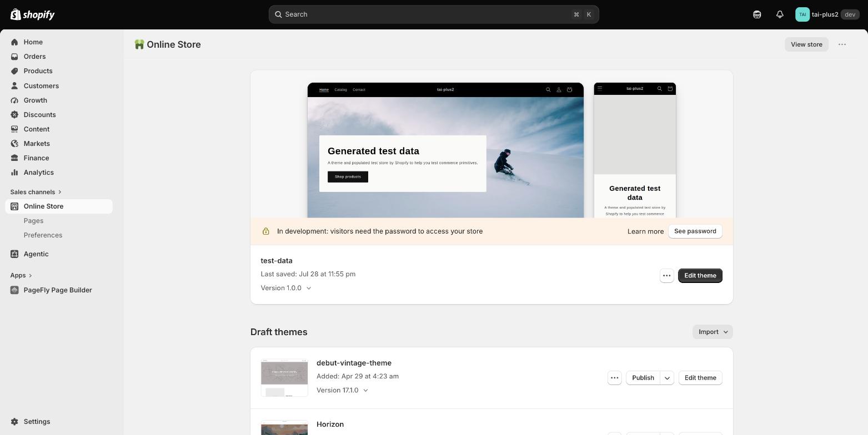Click the Finance icon in sidebar
This screenshot has height=435, width=868.
(14, 158)
